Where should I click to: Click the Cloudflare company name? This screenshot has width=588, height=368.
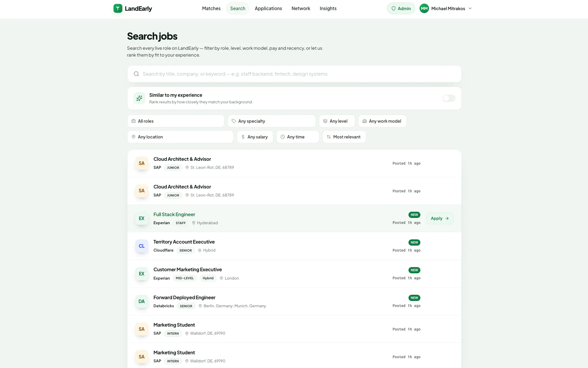pyautogui.click(x=163, y=250)
